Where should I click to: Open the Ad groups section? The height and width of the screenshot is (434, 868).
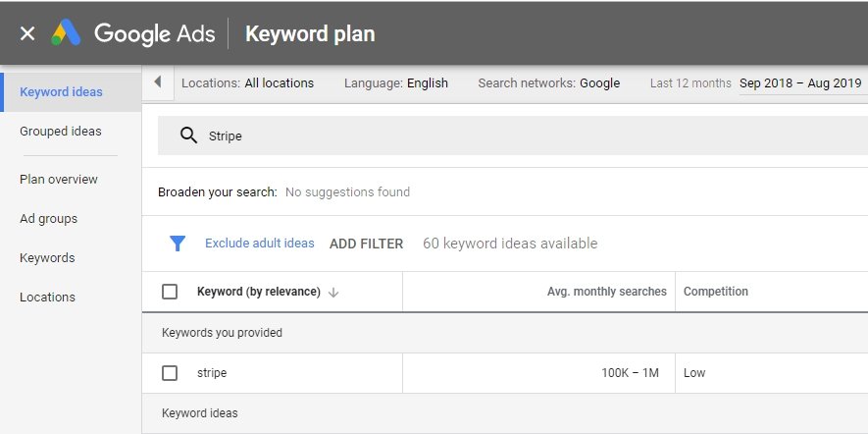pyautogui.click(x=49, y=219)
